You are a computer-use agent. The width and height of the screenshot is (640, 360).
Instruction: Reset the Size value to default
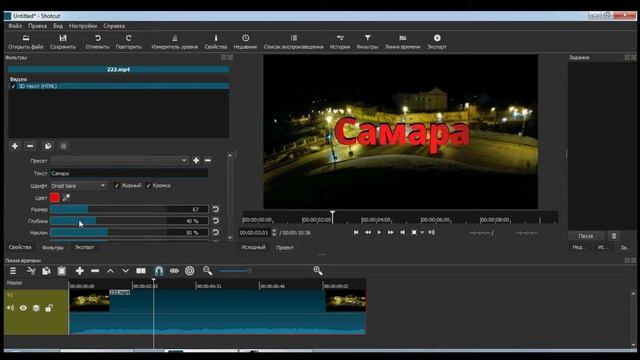tap(216, 209)
